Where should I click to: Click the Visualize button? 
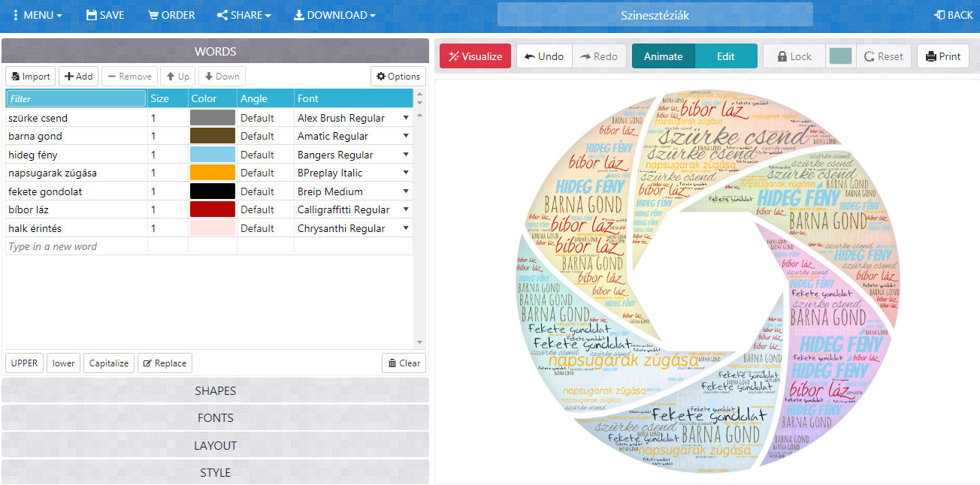click(x=475, y=56)
